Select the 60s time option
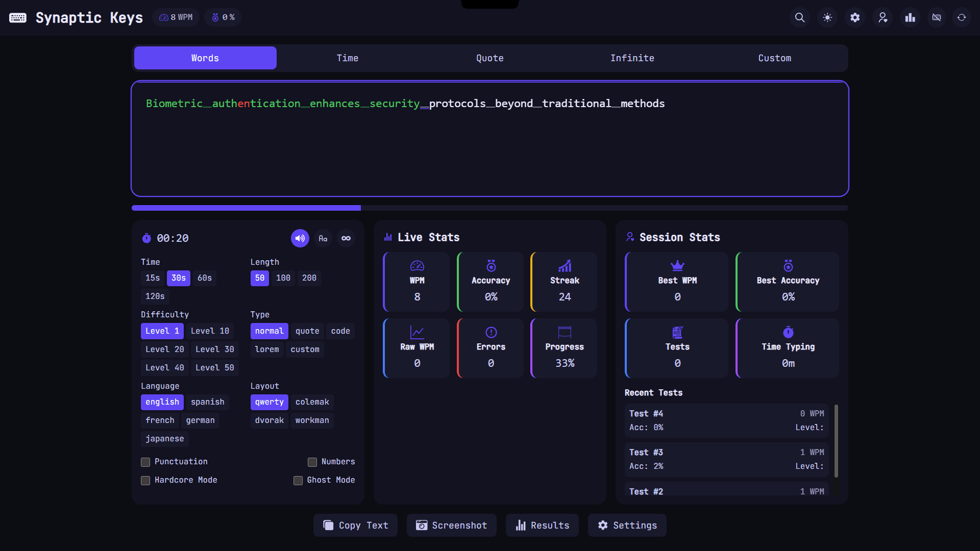Image resolution: width=980 pixels, height=551 pixels. coord(205,278)
